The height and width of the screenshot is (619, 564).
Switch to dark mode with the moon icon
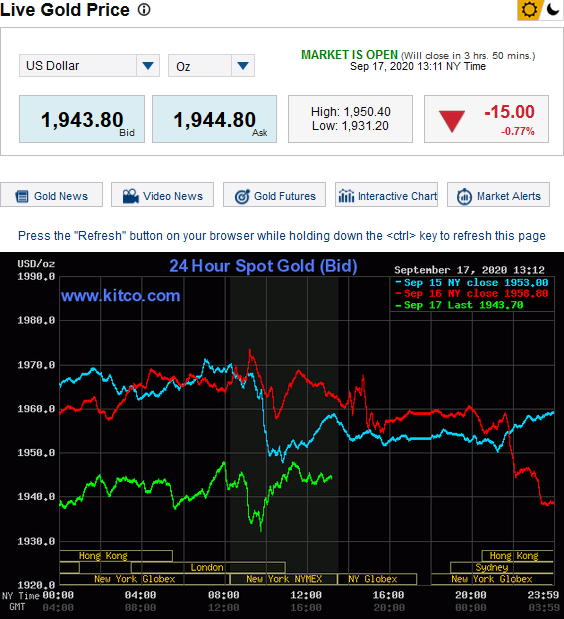553,9
